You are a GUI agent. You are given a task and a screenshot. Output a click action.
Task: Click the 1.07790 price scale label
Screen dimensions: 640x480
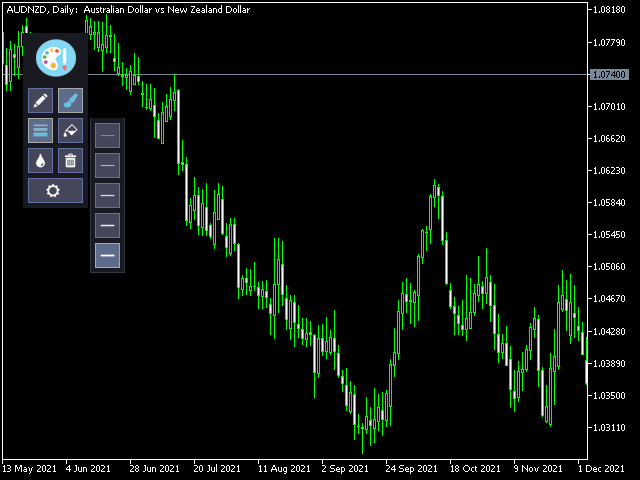pyautogui.click(x=609, y=42)
